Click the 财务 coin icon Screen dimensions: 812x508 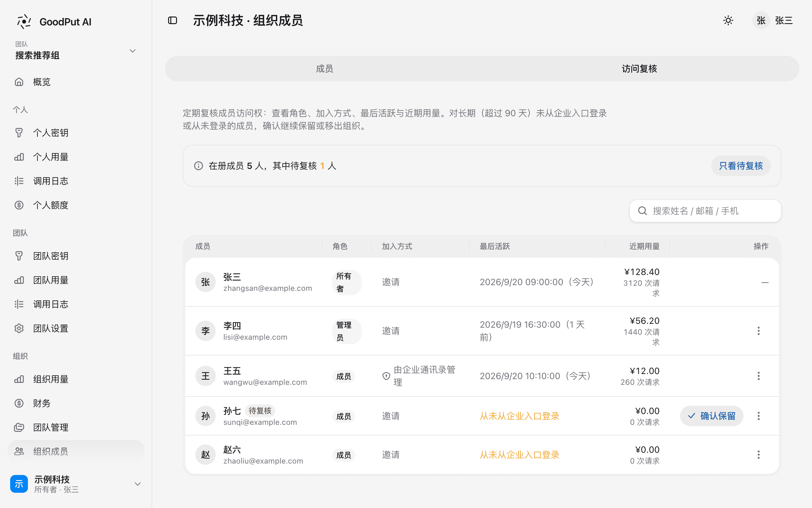click(19, 403)
